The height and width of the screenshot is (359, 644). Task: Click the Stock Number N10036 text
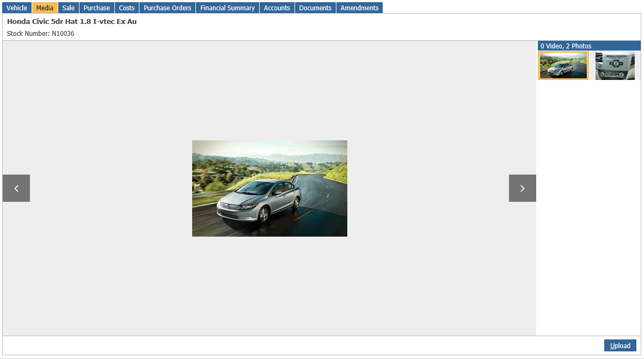tap(41, 34)
